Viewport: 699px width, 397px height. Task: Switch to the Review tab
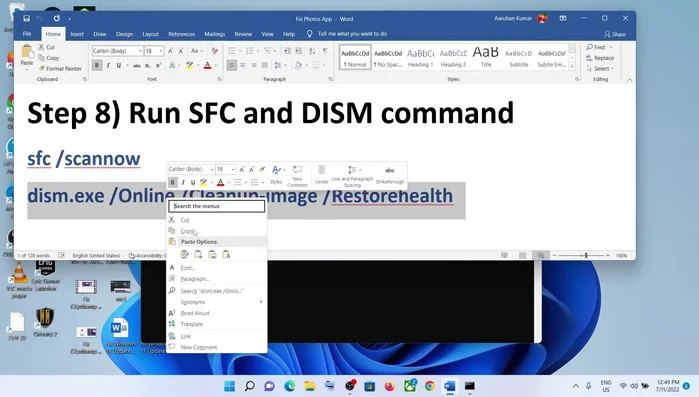tap(243, 34)
